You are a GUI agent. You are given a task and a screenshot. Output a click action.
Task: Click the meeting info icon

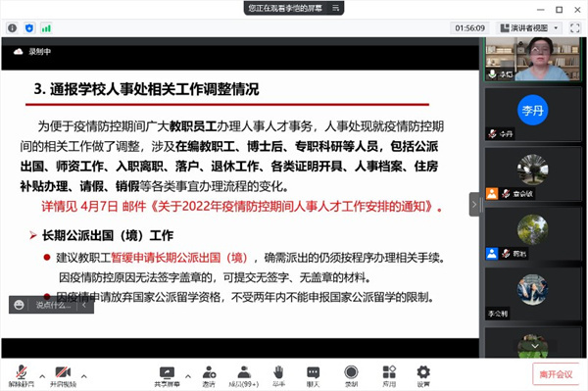click(13, 28)
